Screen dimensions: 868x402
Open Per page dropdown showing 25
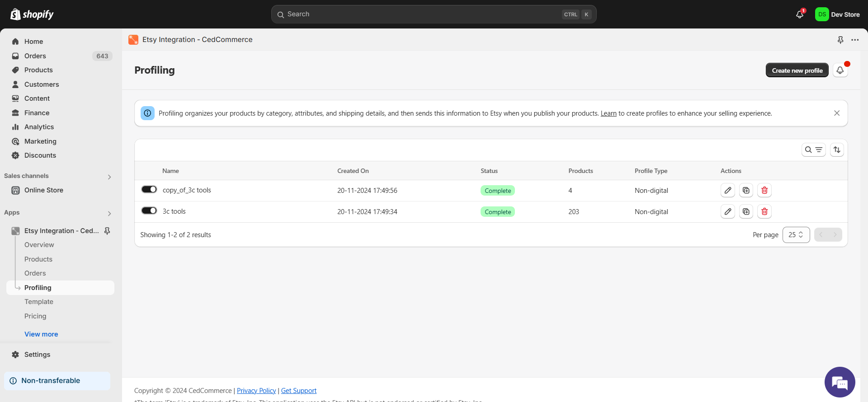pos(796,235)
